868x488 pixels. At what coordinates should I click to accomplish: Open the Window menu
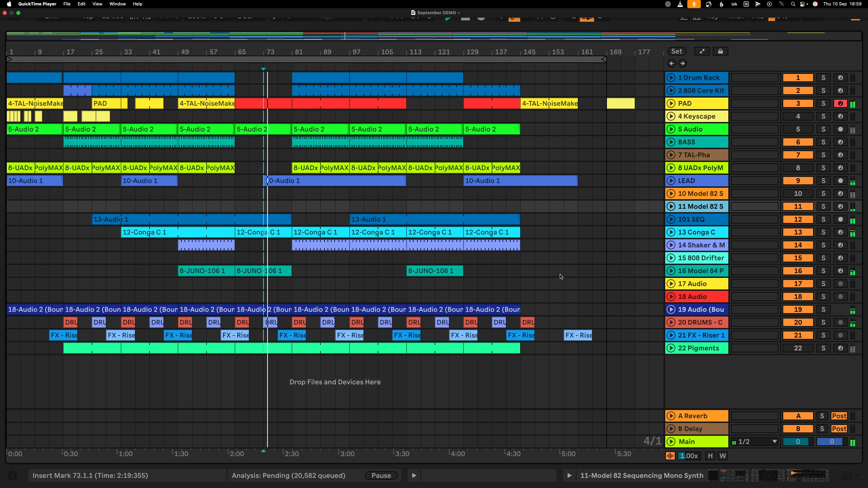point(118,4)
